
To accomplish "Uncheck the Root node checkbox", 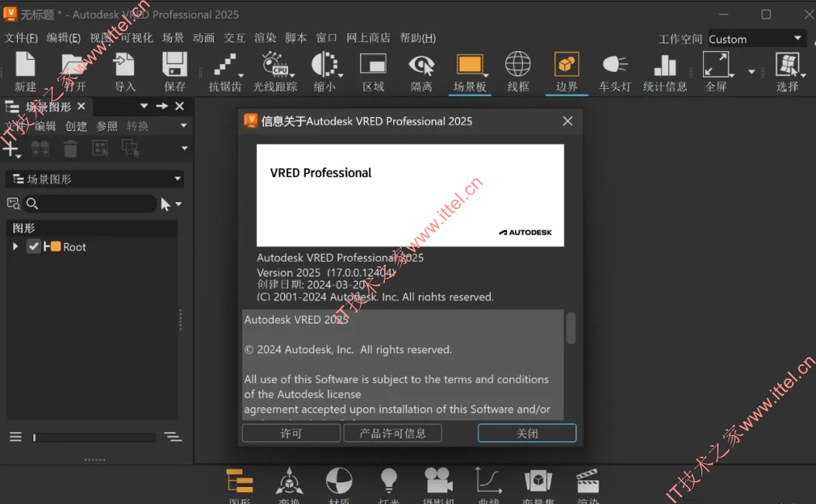I will pos(34,246).
